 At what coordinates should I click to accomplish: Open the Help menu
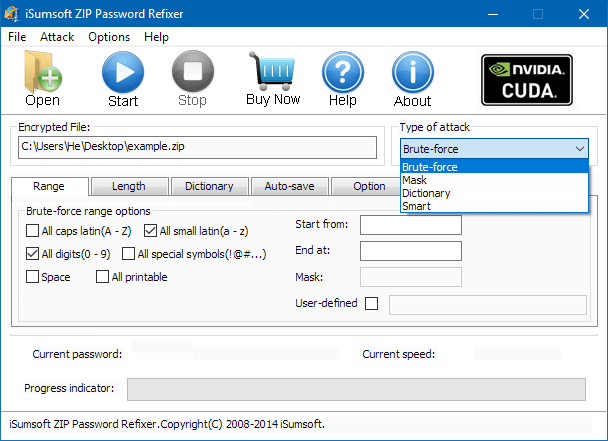pyautogui.click(x=156, y=37)
